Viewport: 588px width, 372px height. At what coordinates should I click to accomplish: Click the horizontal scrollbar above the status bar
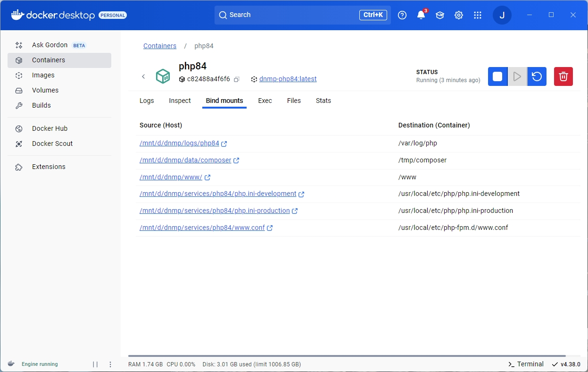pyautogui.click(x=347, y=356)
